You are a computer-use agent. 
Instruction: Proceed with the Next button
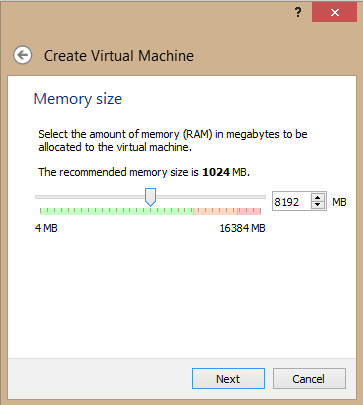pos(228,379)
